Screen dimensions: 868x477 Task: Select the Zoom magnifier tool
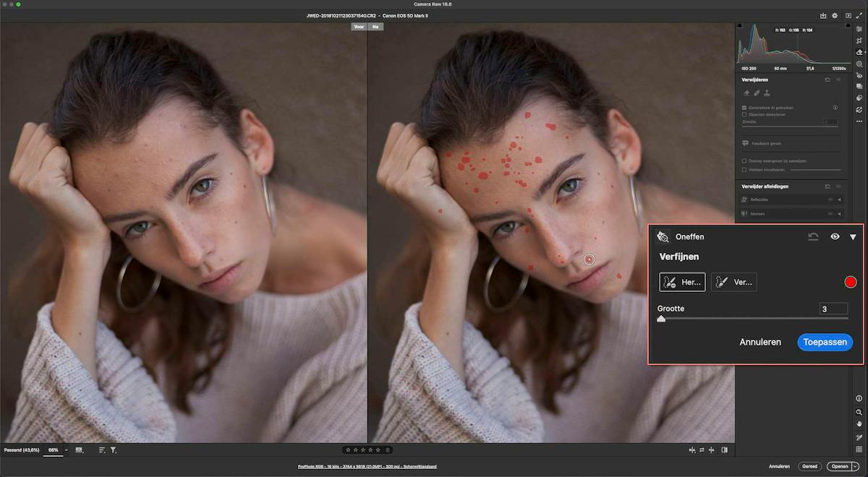[859, 412]
